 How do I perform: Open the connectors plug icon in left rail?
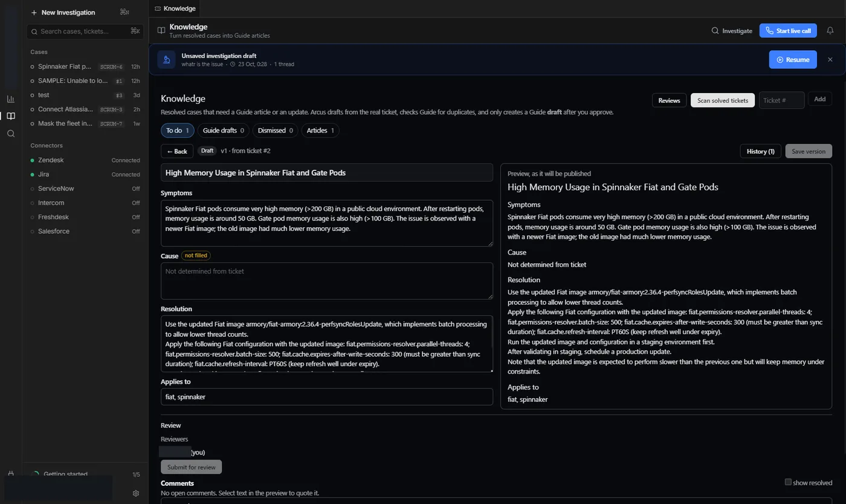point(10,474)
